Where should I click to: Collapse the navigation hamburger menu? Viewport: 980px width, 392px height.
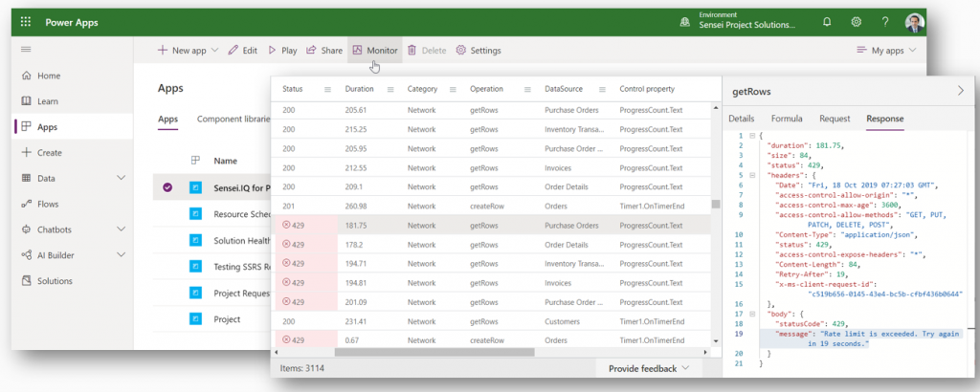26,50
